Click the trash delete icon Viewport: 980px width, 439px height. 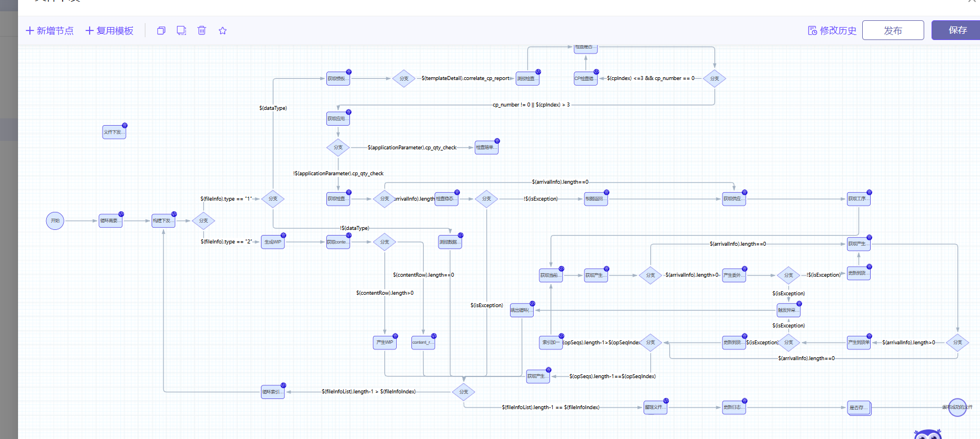(202, 30)
